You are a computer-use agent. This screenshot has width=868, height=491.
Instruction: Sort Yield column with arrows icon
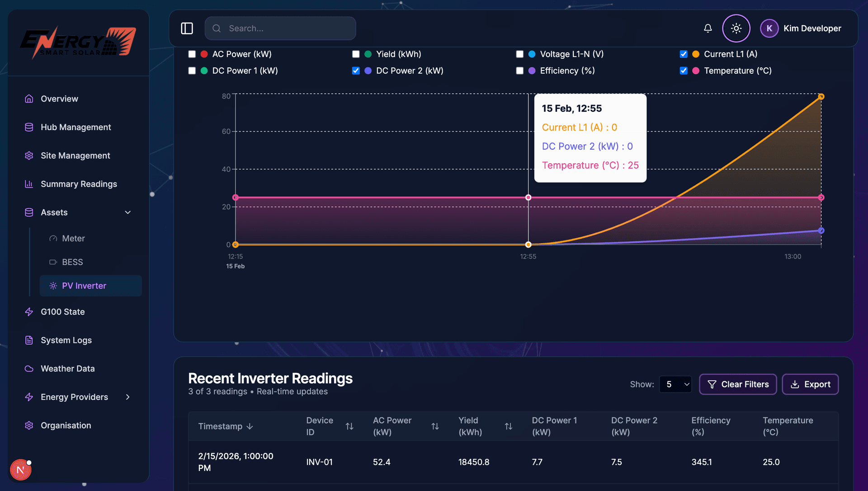point(508,426)
